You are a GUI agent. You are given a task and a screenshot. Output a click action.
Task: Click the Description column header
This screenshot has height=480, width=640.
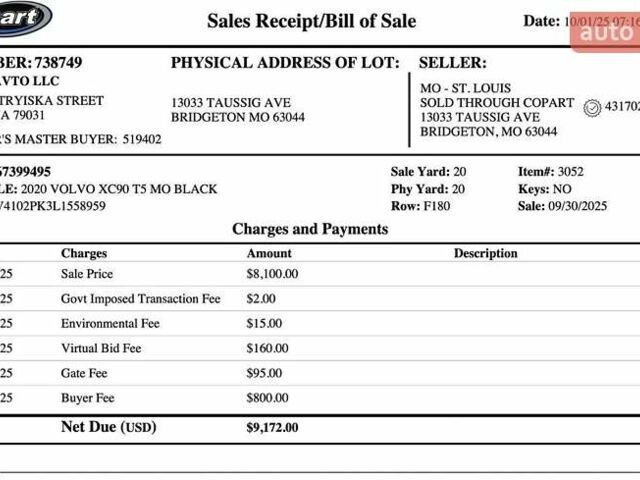485,254
